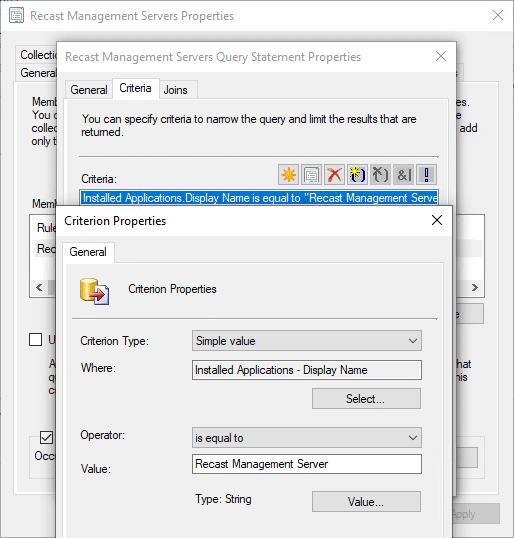Image resolution: width=514 pixels, height=538 pixels.
Task: Switch to the General tab in Query Statement Properties
Action: coord(89,90)
